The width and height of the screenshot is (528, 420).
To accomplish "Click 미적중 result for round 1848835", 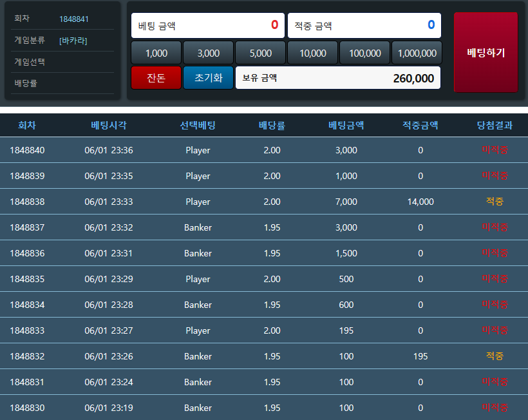I will 495,278.
